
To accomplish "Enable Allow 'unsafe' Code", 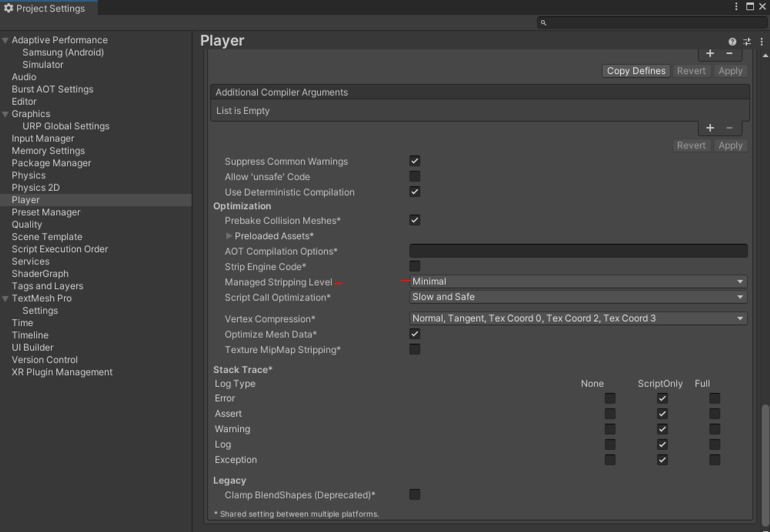I will point(414,176).
